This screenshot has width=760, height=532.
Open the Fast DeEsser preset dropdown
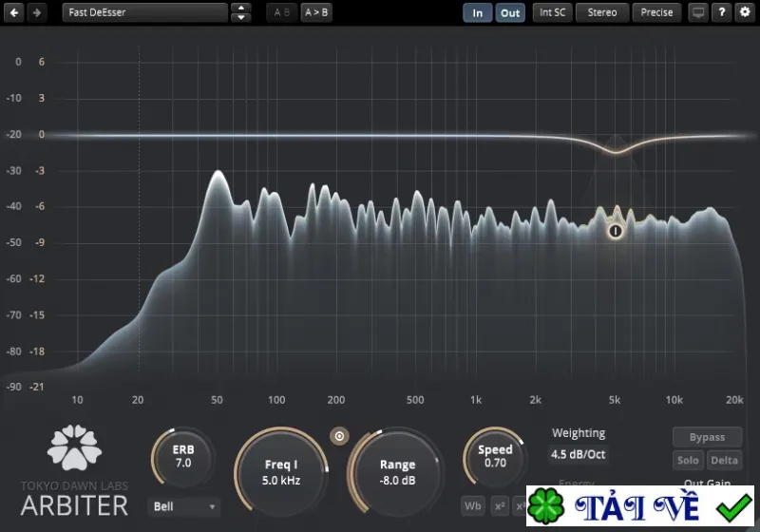tap(144, 12)
